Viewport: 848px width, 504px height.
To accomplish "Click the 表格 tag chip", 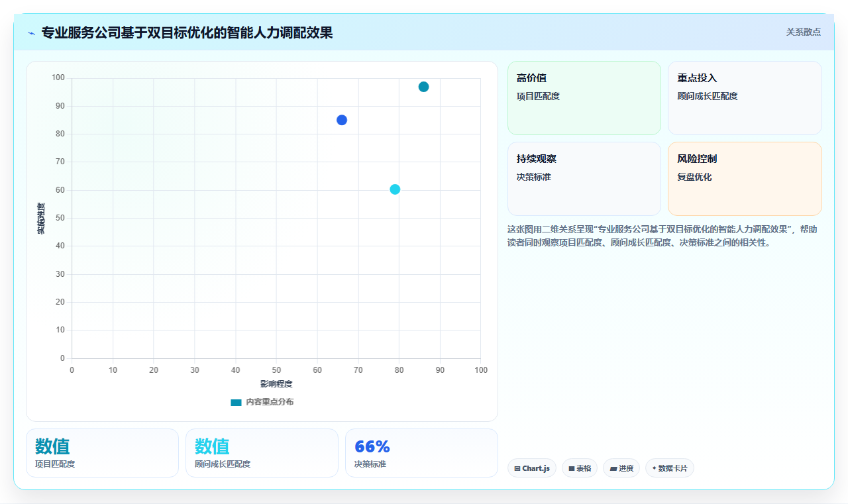I will pyautogui.click(x=580, y=468).
